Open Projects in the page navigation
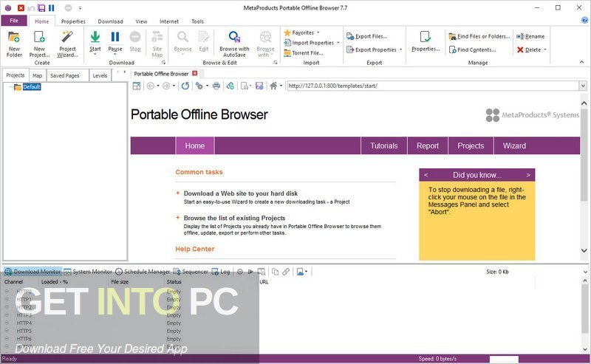Screen dimensions: 591x364 coord(471,146)
